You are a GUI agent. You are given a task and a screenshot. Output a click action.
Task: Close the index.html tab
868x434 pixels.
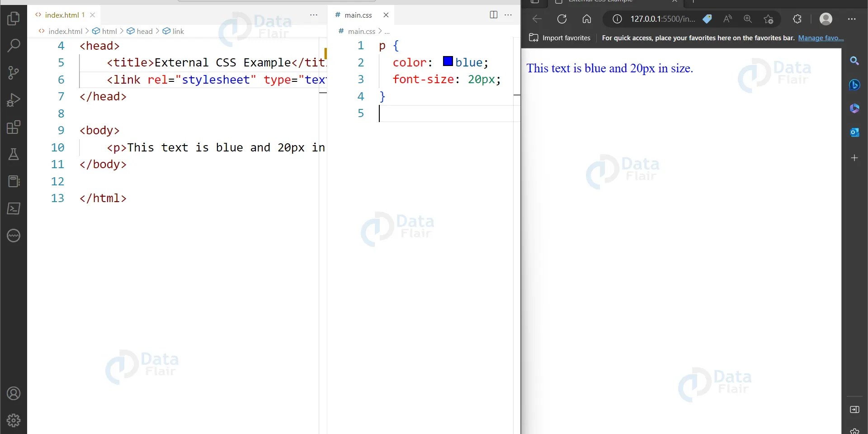[x=92, y=15]
